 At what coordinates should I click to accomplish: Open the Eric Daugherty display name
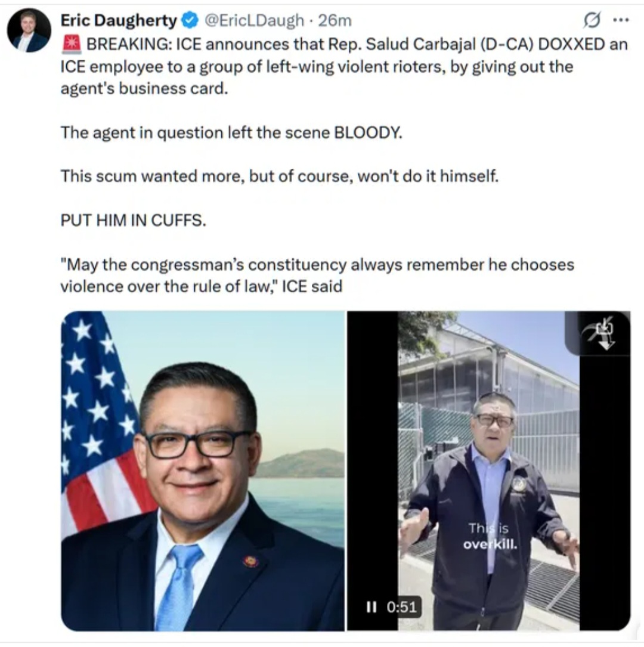click(x=119, y=20)
